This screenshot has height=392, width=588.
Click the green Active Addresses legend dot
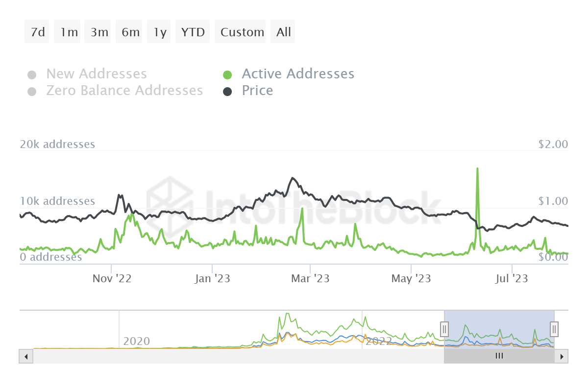tap(227, 75)
